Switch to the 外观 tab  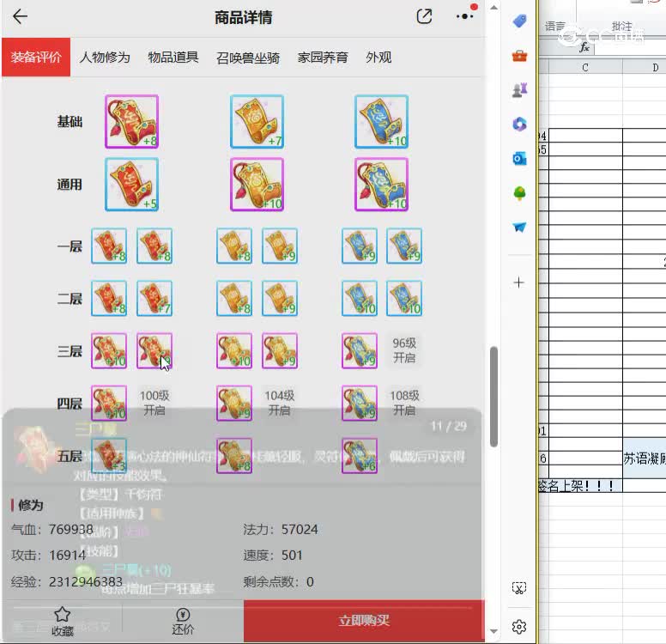click(x=378, y=57)
